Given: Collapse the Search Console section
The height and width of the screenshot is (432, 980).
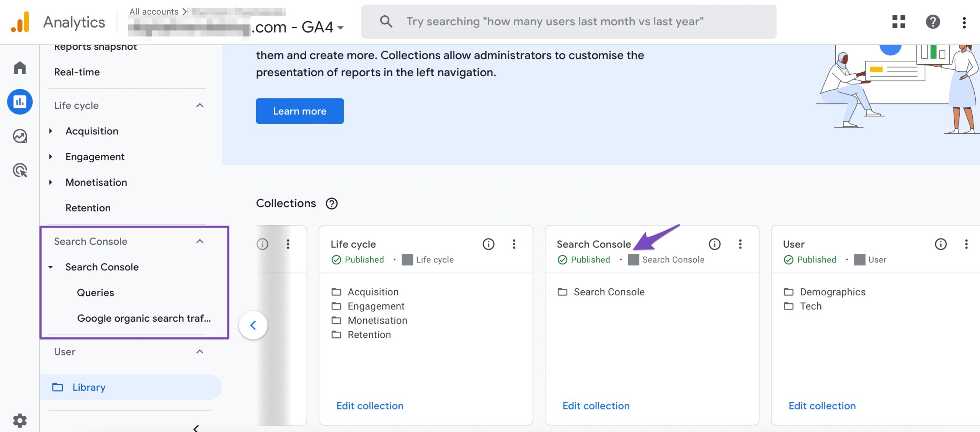Looking at the screenshot, I should [200, 241].
